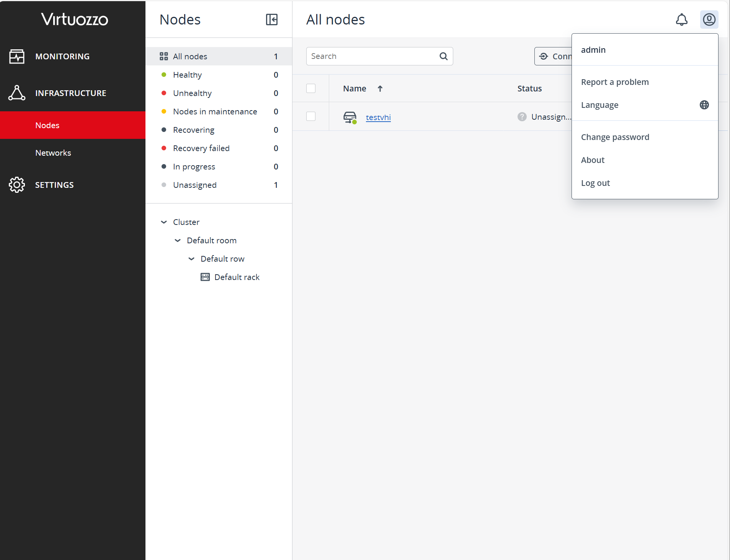Filter by Unhealthy nodes
Screen dimensions: 730x560
(219, 93)
